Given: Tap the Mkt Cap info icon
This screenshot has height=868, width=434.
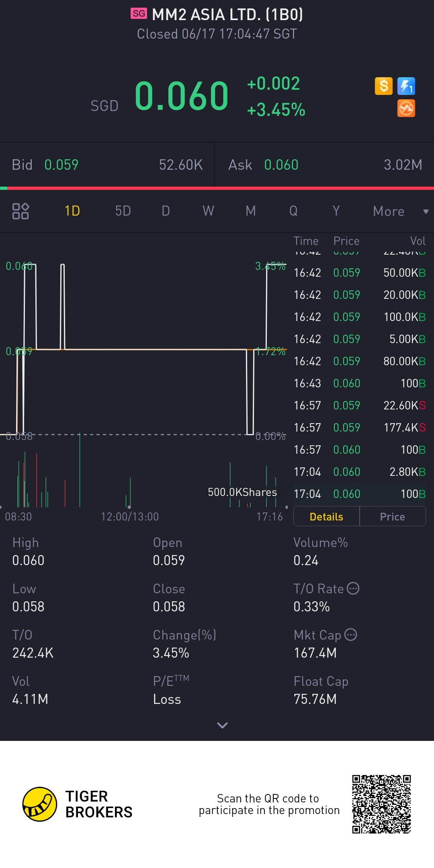Looking at the screenshot, I should [351, 635].
